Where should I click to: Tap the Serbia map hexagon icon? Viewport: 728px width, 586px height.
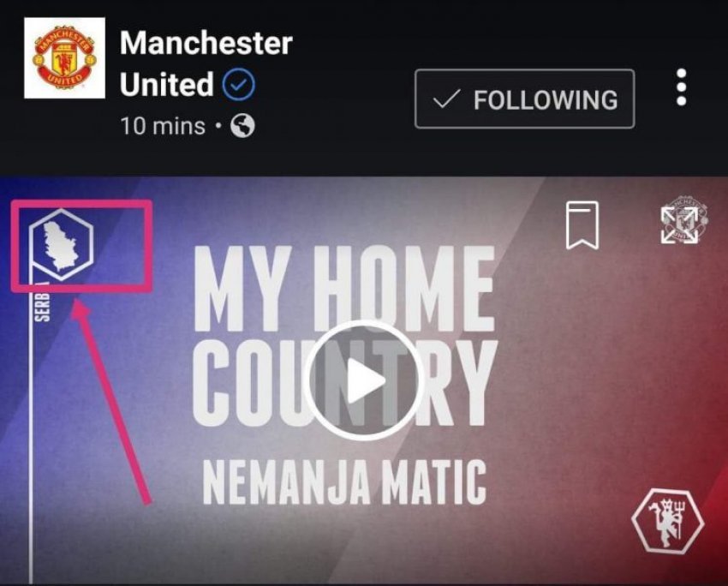[62, 245]
